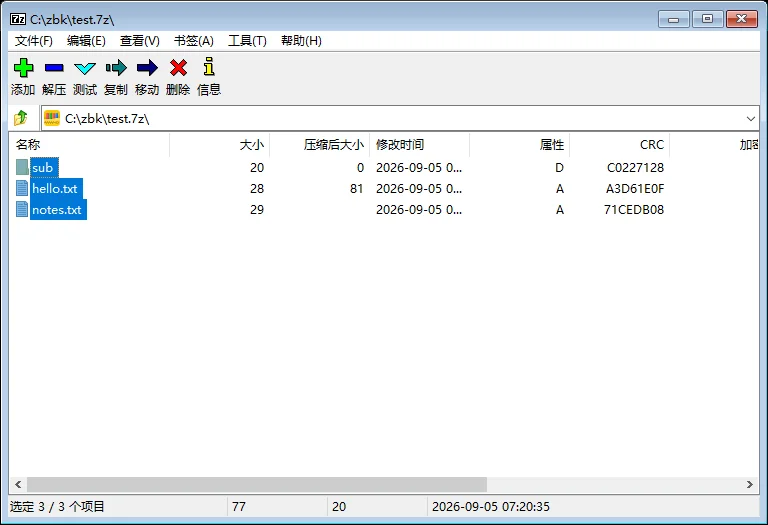
Task: Close the 7-Zip window
Action: [x=742, y=19]
